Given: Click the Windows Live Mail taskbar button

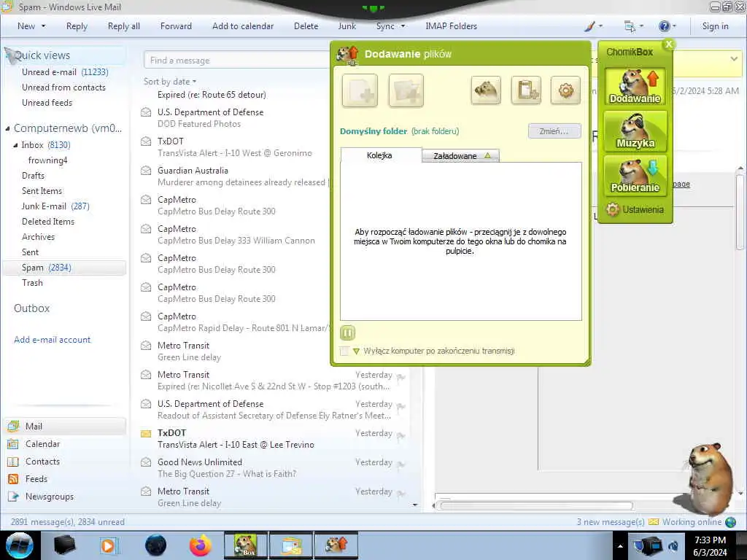Looking at the screenshot, I should point(291,545).
